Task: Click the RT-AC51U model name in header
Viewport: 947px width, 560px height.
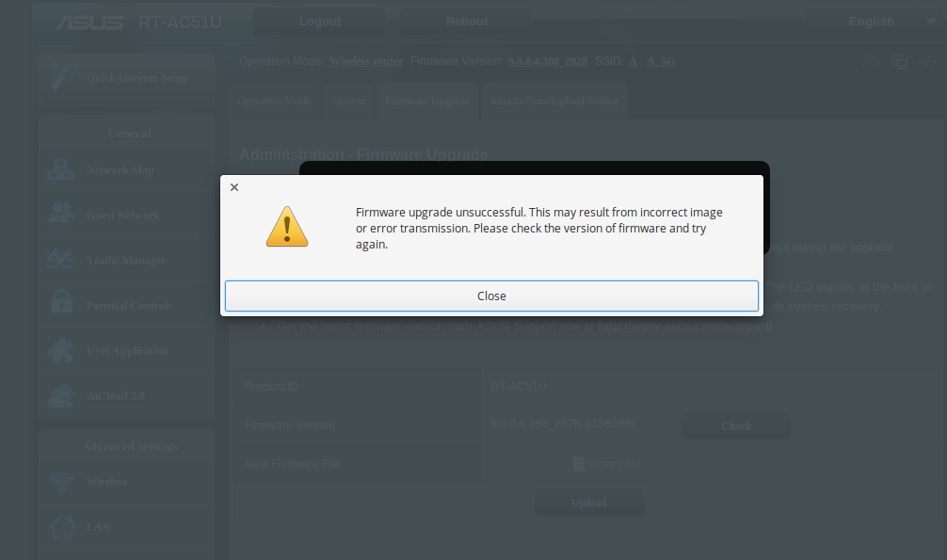Action: pyautogui.click(x=180, y=23)
